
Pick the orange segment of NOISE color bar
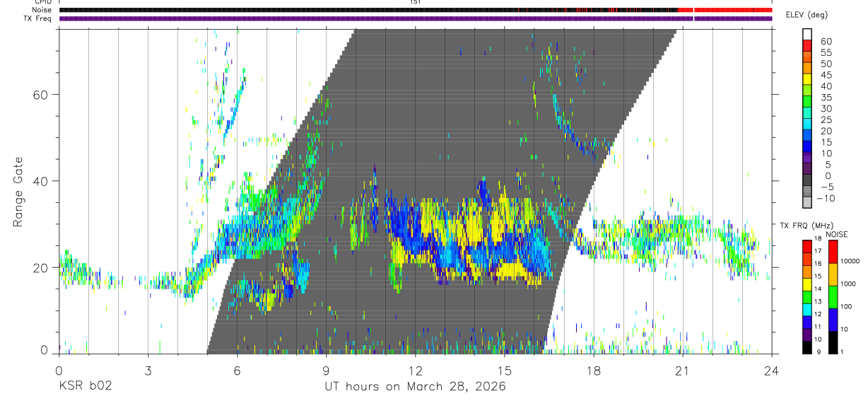pos(833,274)
